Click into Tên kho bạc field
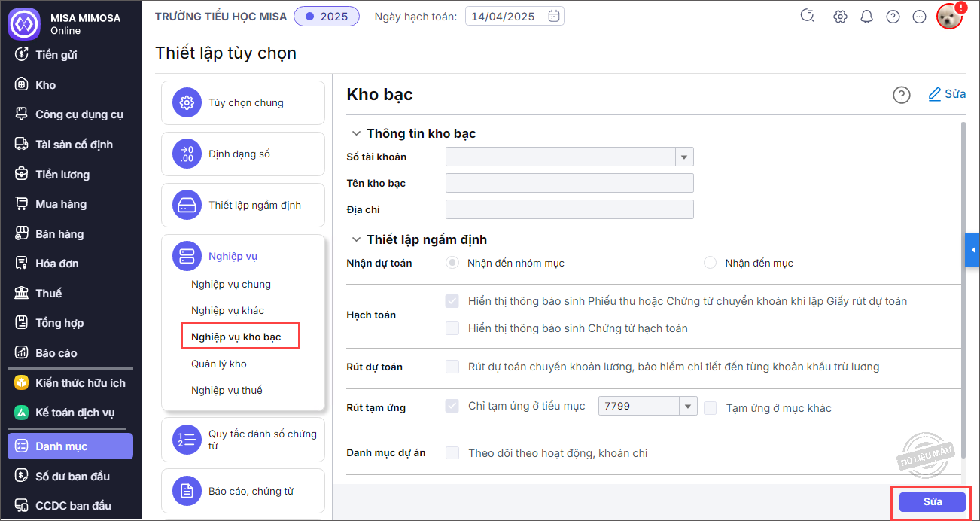The width and height of the screenshot is (980, 521). tap(570, 183)
